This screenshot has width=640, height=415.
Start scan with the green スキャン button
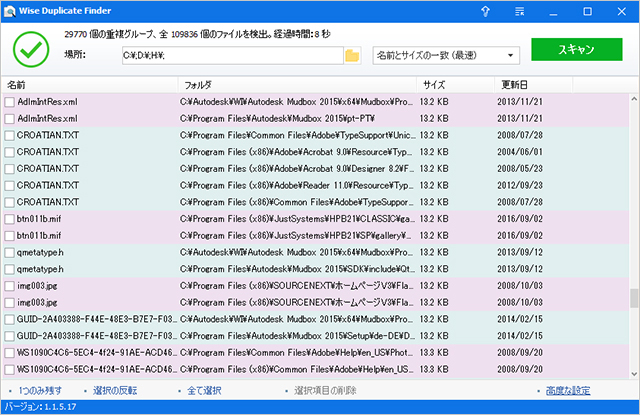pos(577,49)
